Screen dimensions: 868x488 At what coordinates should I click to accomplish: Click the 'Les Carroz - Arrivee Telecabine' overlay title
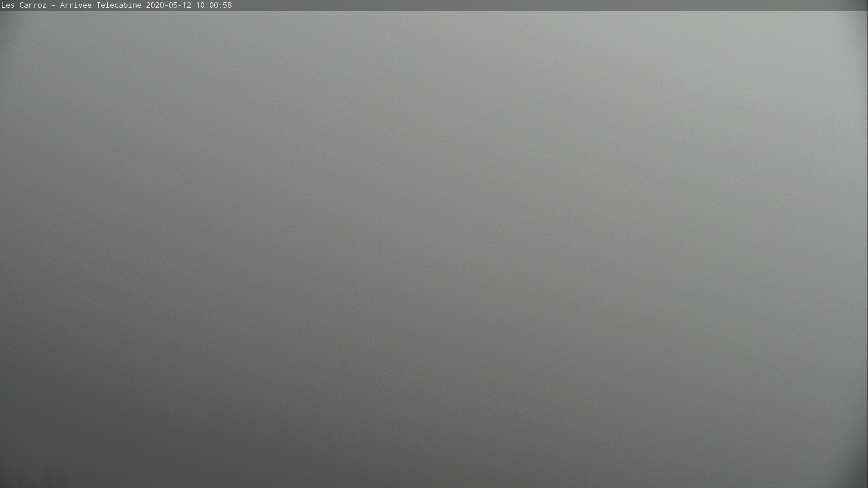click(71, 5)
